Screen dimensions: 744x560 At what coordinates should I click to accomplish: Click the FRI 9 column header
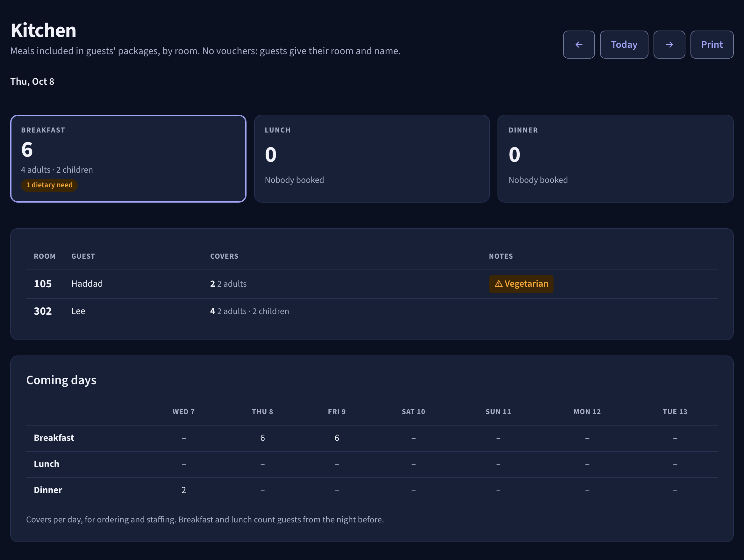pos(337,412)
